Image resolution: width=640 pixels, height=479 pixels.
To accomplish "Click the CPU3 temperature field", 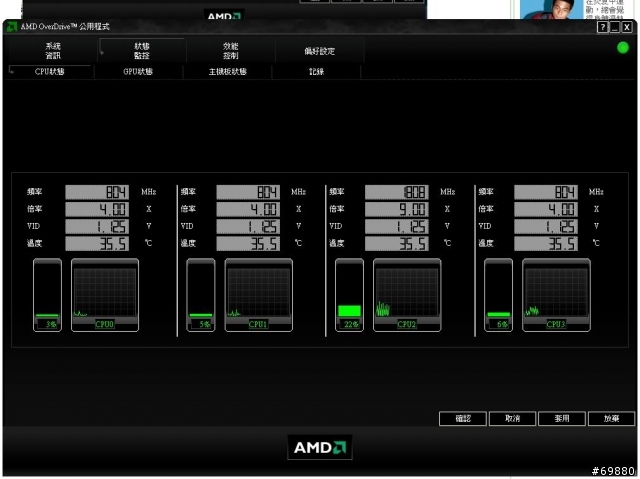I will [x=546, y=244].
